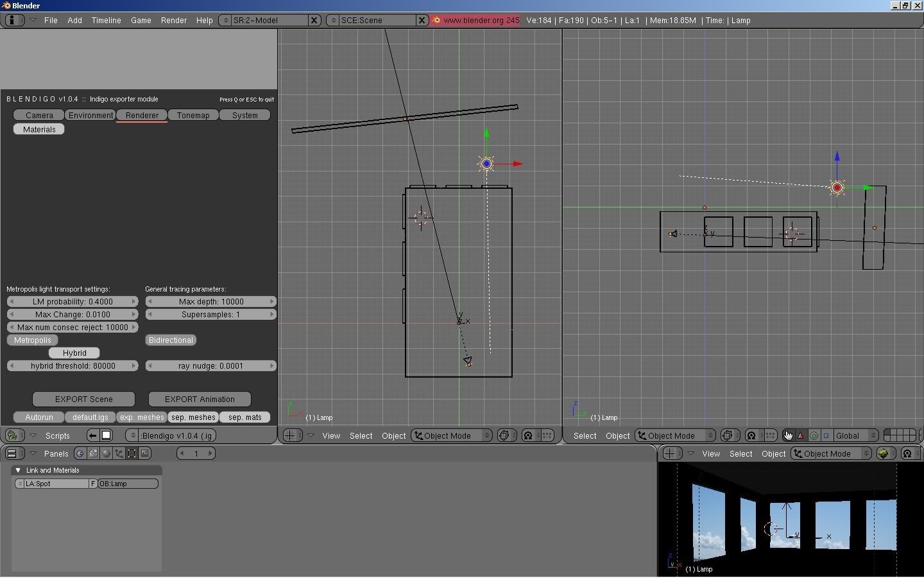Select the Object context axes icon in Panels header

[119, 453]
